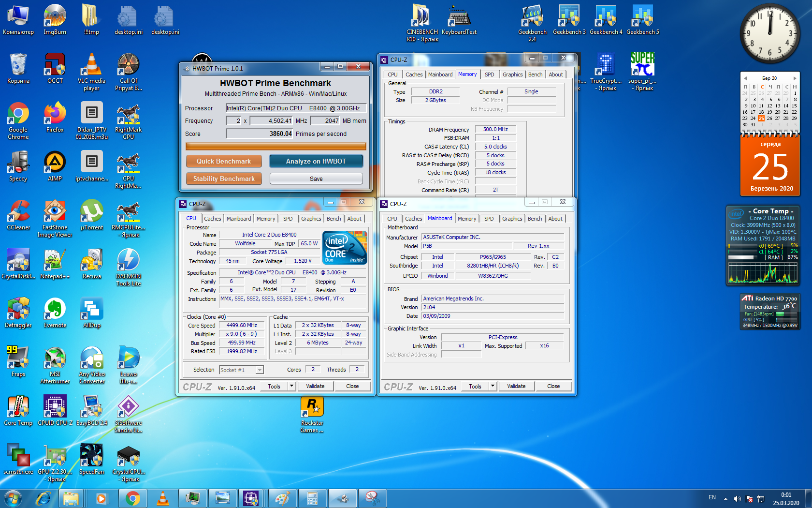Launch Core Temp desktop shortcut
The image size is (812, 508).
(18, 410)
